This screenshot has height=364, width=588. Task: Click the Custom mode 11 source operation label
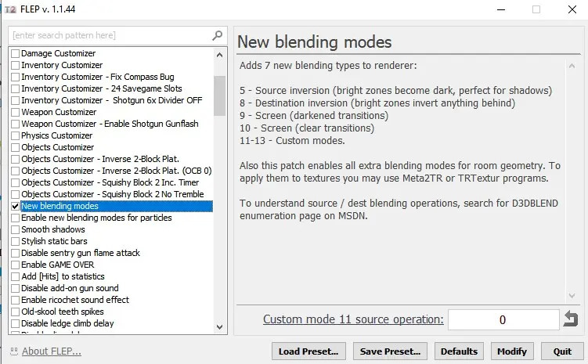click(x=353, y=319)
